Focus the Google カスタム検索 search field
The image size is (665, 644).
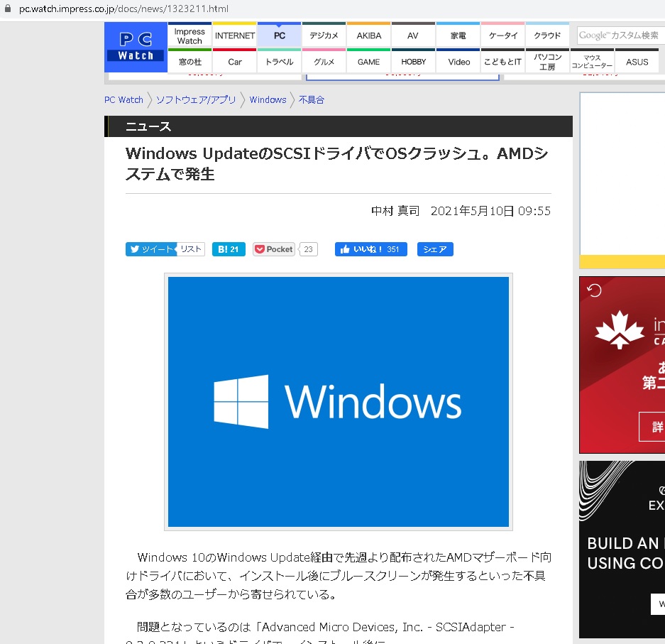pos(620,36)
